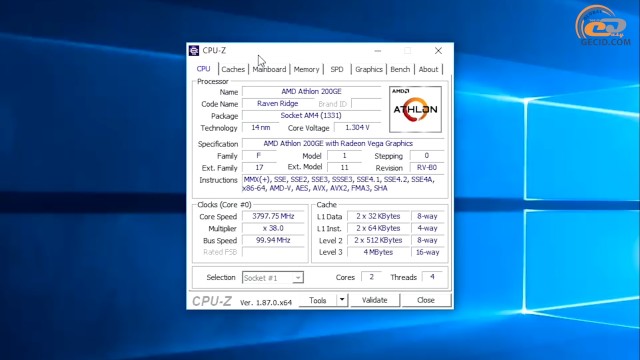Switch to the Mainboard tab
640x360 pixels.
(269, 69)
